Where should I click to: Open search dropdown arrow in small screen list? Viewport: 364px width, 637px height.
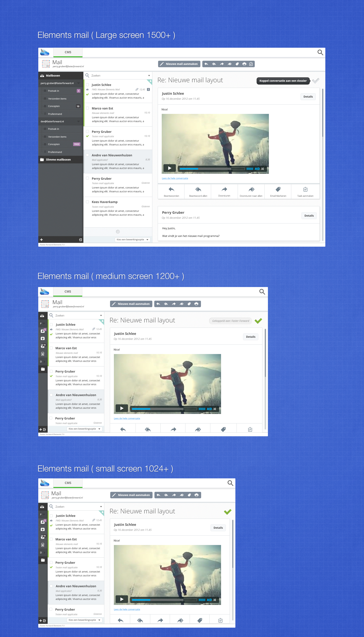point(101,507)
